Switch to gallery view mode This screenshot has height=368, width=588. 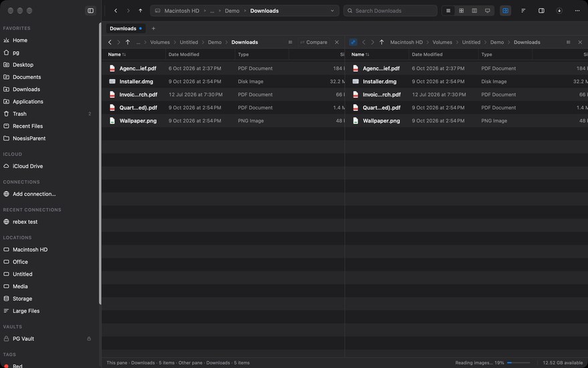pos(488,11)
